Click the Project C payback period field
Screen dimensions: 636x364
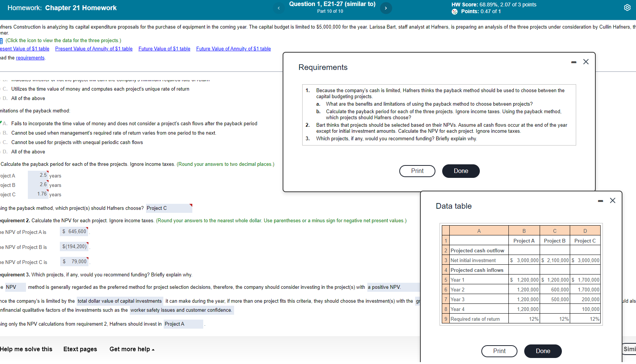(38, 194)
